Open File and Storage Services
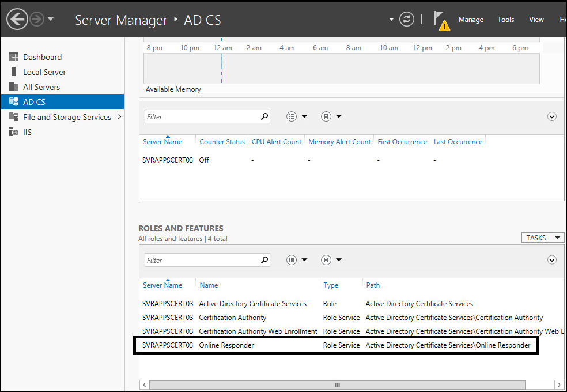This screenshot has height=392, width=567. click(x=62, y=117)
